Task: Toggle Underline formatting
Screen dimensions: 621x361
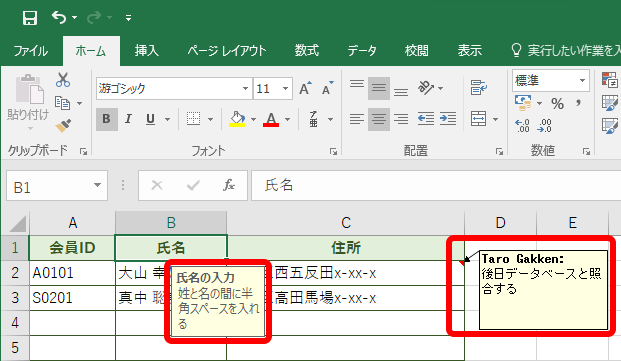Action: [x=150, y=119]
